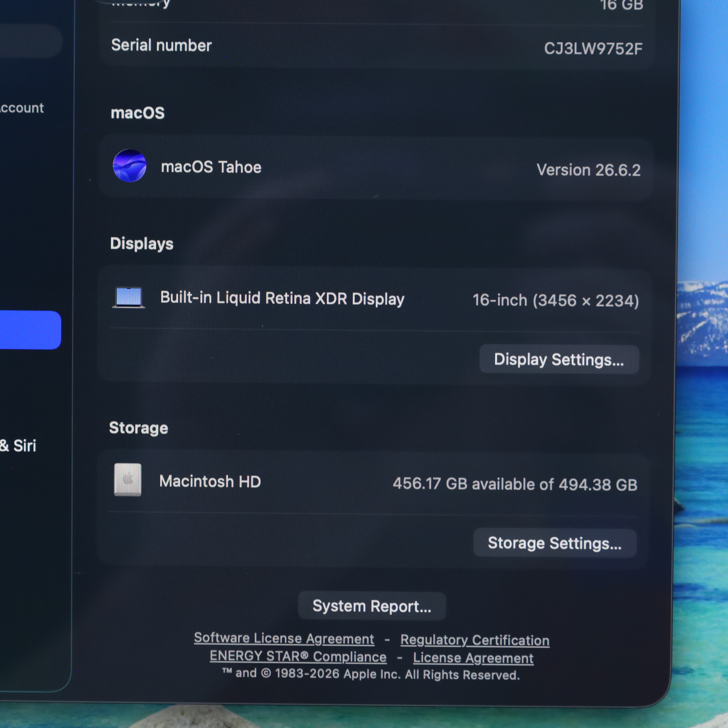Open the License Agreement link

coord(473,658)
